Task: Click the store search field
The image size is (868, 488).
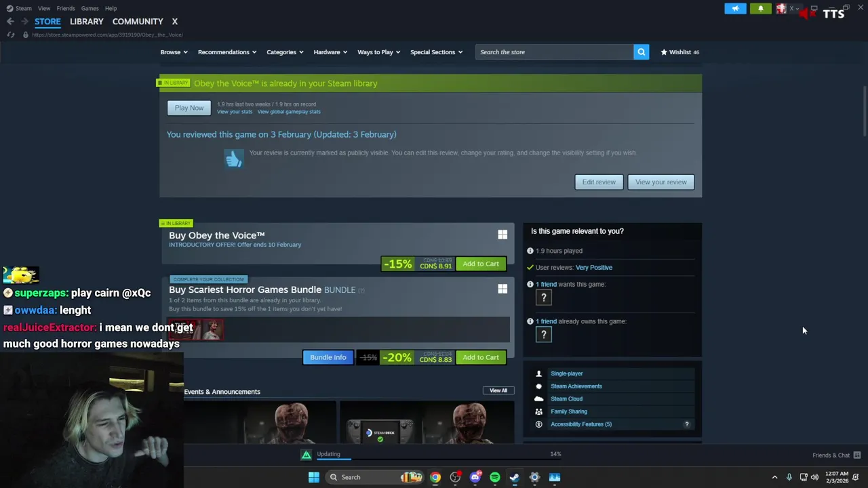Action: click(554, 52)
